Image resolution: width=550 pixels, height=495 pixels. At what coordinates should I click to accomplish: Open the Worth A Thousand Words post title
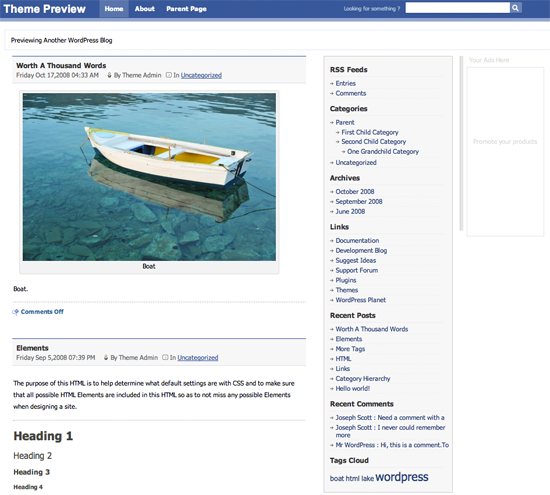[x=61, y=66]
